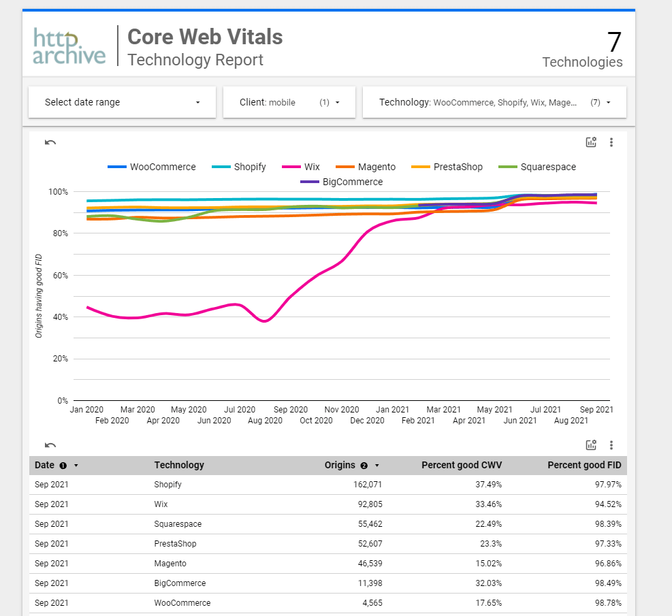
Task: Click the Technology column header
Action: click(179, 466)
